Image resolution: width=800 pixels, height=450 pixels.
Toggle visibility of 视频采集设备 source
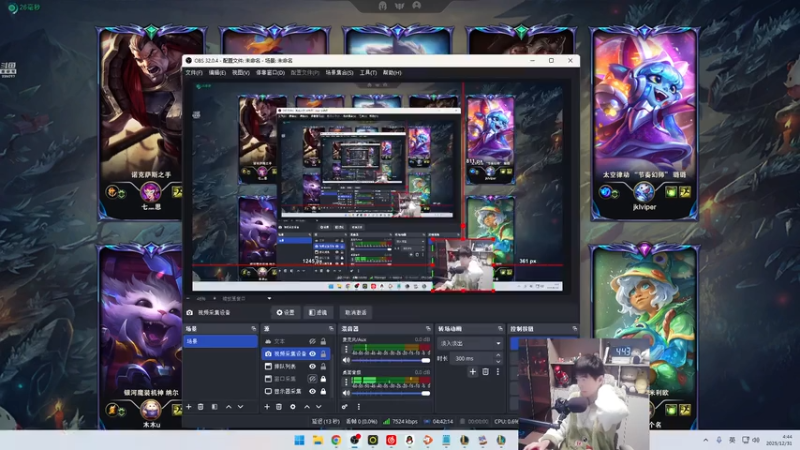[312, 354]
